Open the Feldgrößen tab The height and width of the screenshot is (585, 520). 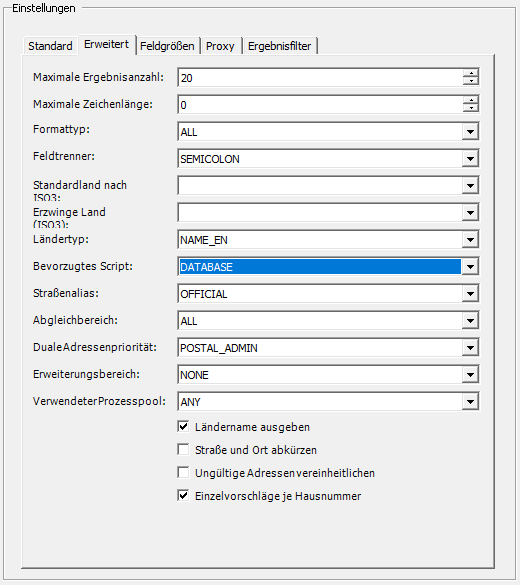pyautogui.click(x=167, y=46)
